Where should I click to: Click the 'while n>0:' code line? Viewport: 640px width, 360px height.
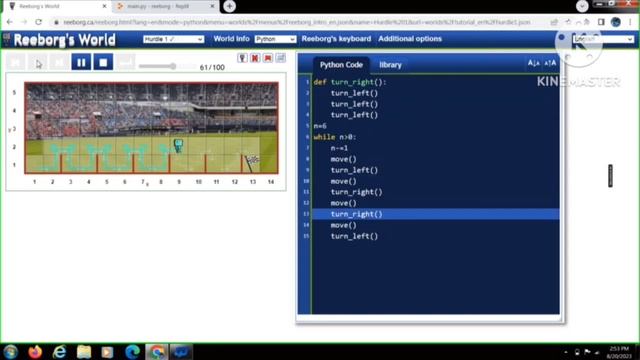coord(335,137)
